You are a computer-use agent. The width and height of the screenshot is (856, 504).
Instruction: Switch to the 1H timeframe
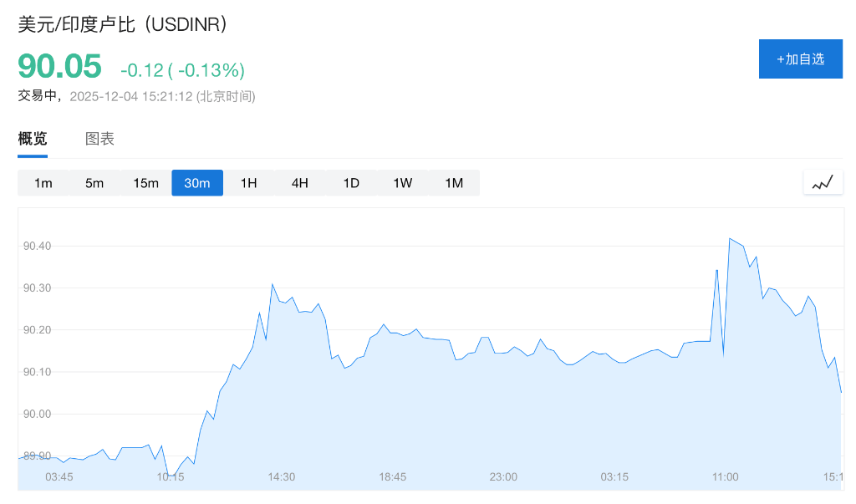248,182
